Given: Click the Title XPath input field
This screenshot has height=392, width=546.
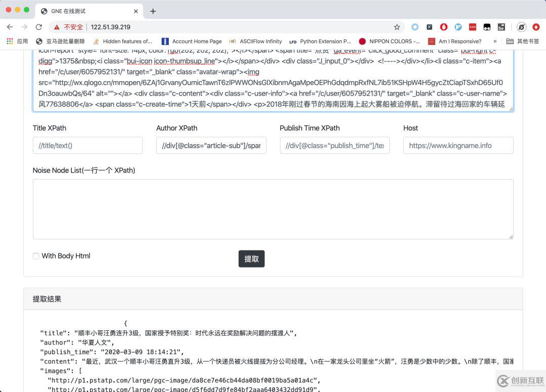Looking at the screenshot, I should click(x=87, y=145).
